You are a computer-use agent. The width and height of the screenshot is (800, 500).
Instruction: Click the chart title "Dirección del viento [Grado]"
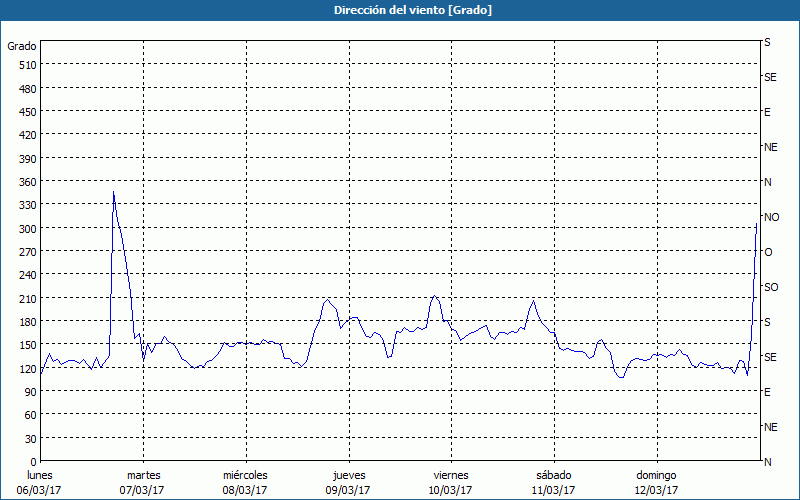[x=399, y=10]
